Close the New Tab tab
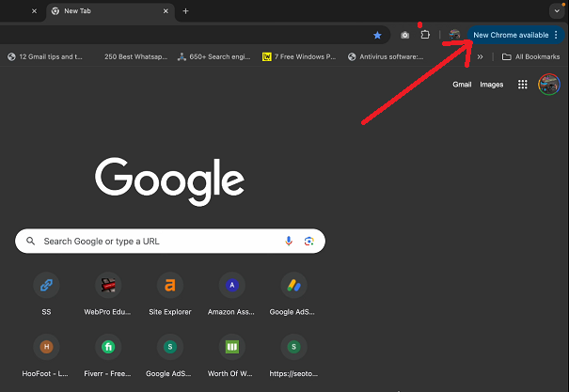 pyautogui.click(x=166, y=11)
